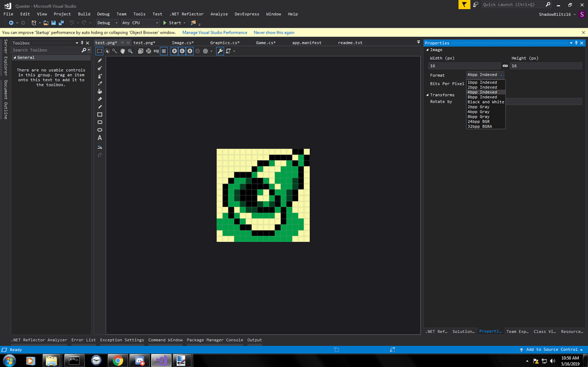Select the Eraser tool
588x367 pixels.
coord(99,99)
